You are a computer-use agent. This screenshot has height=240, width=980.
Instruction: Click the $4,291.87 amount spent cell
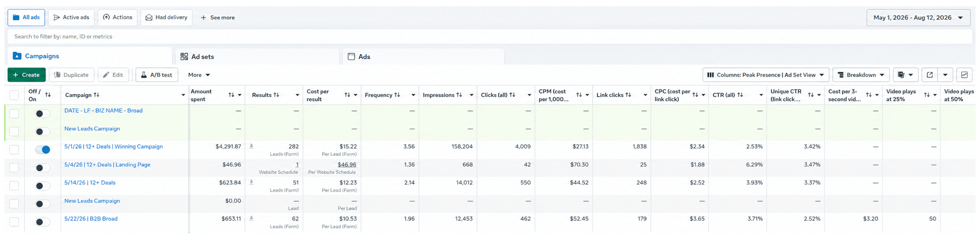(x=228, y=147)
